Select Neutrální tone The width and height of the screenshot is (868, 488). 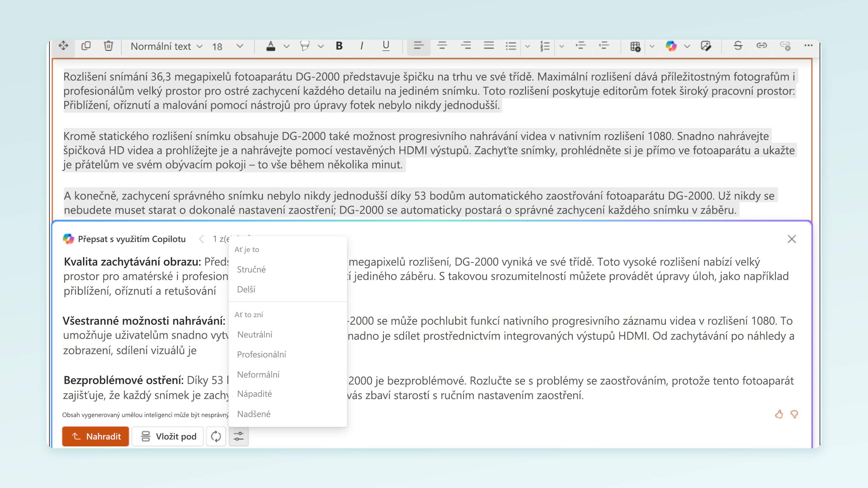click(x=288, y=334)
